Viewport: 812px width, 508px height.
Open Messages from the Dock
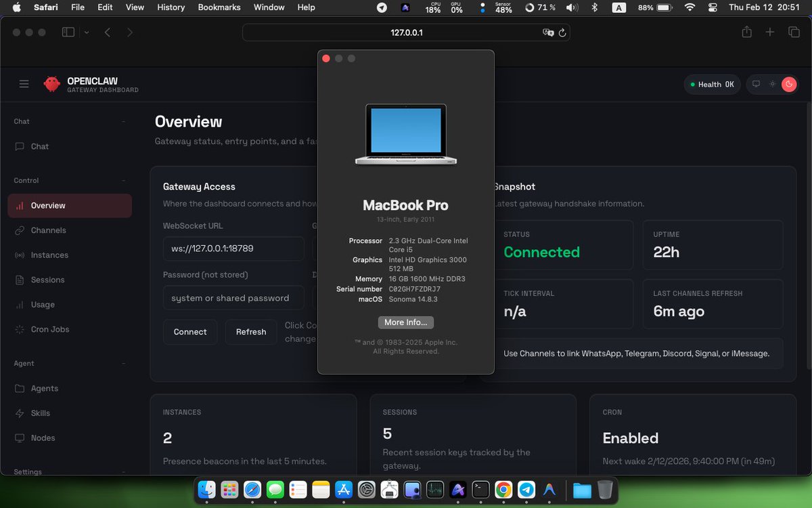(275, 489)
